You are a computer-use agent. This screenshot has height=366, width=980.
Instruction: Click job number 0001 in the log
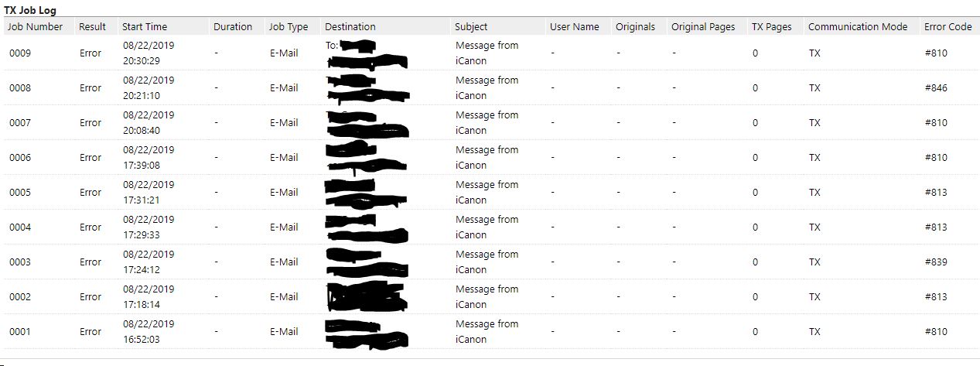tap(20, 332)
